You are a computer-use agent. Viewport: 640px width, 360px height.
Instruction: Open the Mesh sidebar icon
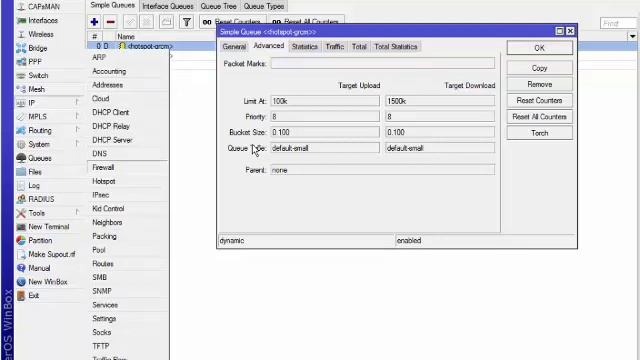[21, 89]
